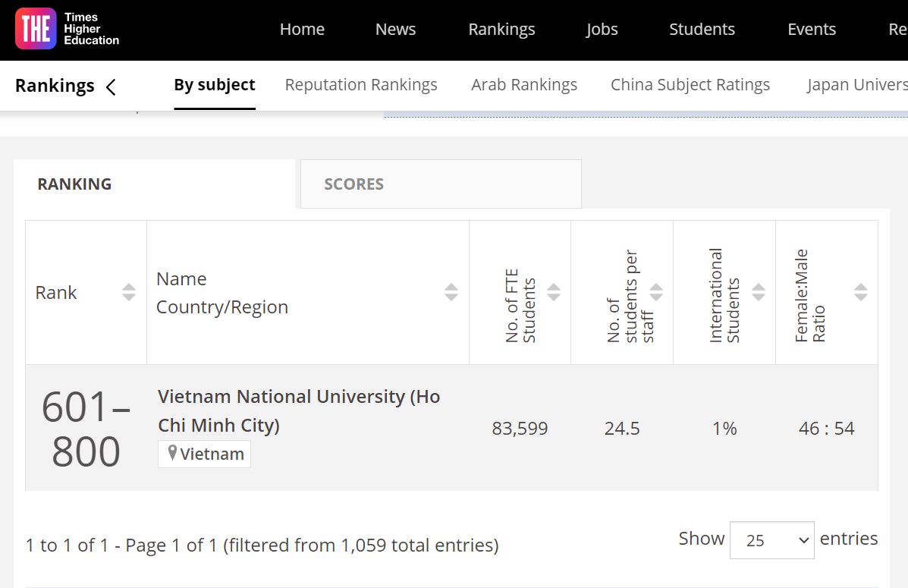The width and height of the screenshot is (908, 588).
Task: Open the Events menu item
Action: coord(812,30)
